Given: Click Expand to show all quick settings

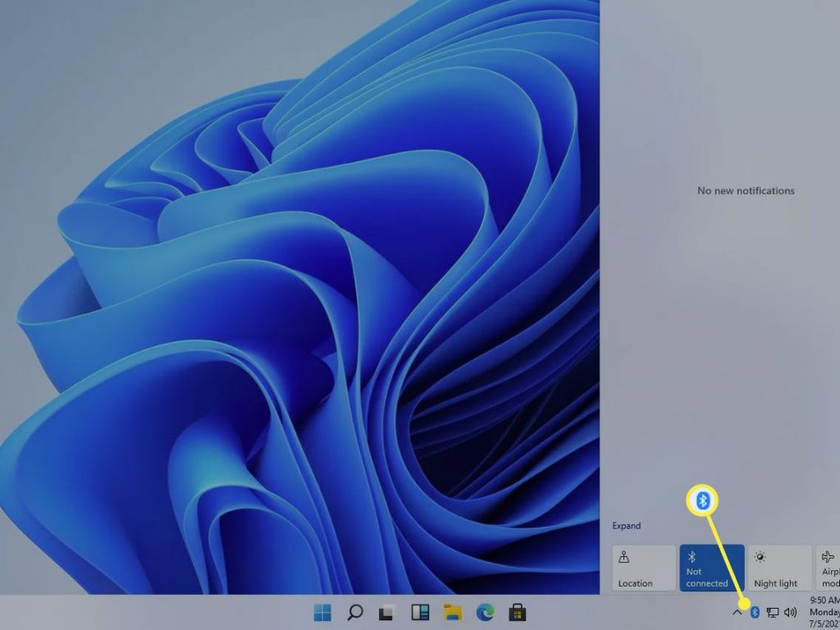Looking at the screenshot, I should point(626,525).
